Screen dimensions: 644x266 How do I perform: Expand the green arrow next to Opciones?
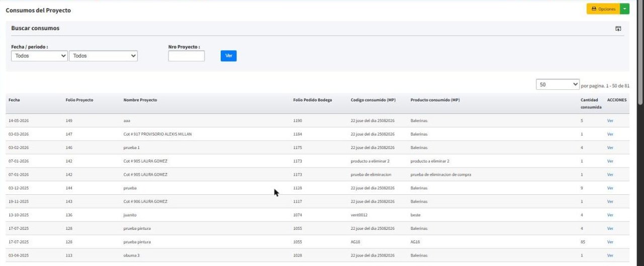(x=624, y=9)
